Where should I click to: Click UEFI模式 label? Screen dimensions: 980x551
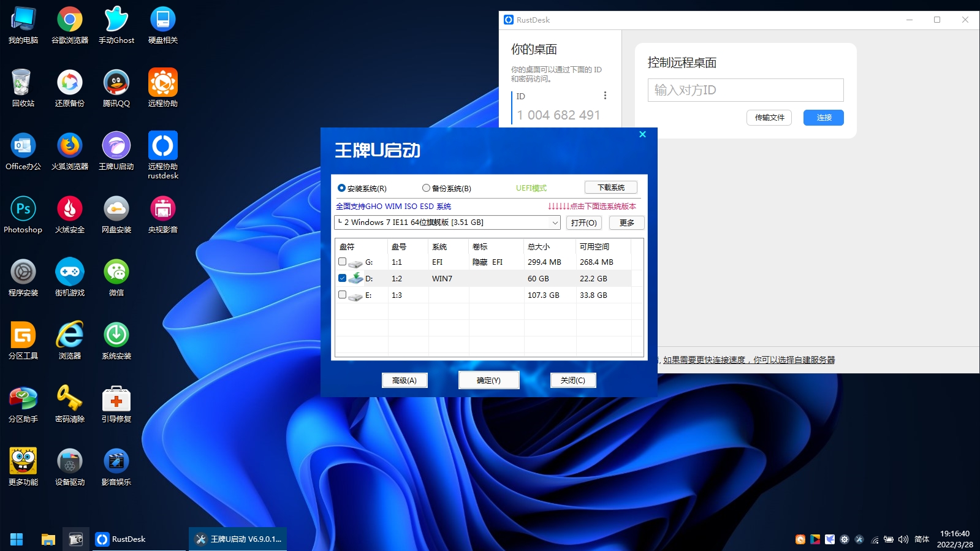(531, 188)
